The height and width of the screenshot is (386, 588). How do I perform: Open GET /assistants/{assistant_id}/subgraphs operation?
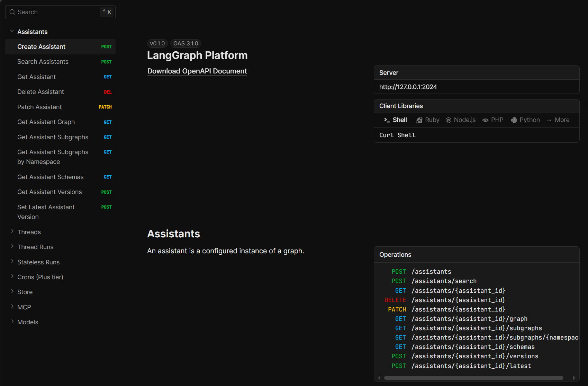point(469,328)
